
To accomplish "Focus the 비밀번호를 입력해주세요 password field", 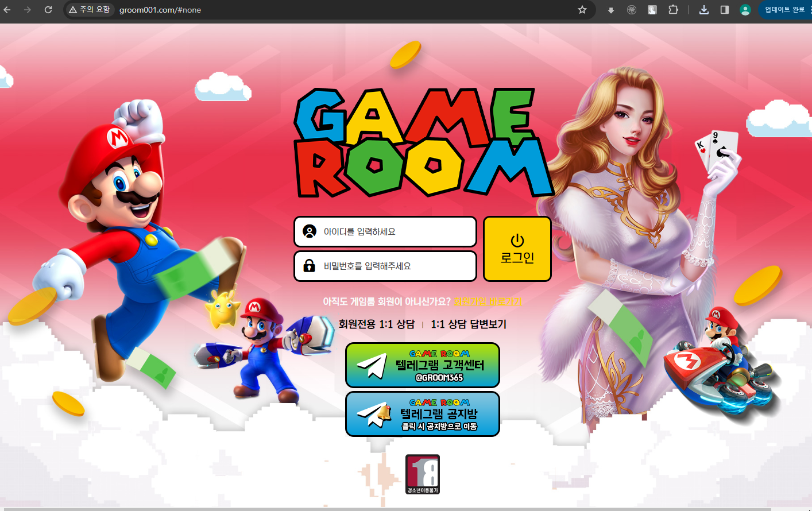I will [385, 266].
